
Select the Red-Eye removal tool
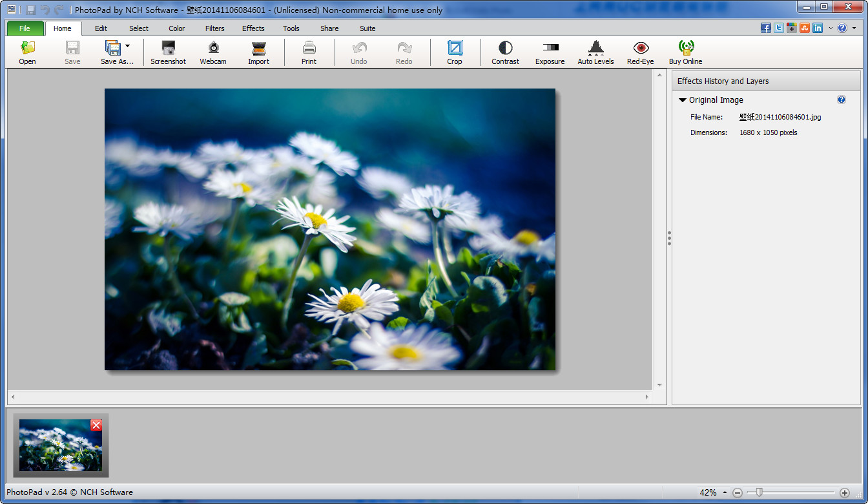click(x=640, y=52)
